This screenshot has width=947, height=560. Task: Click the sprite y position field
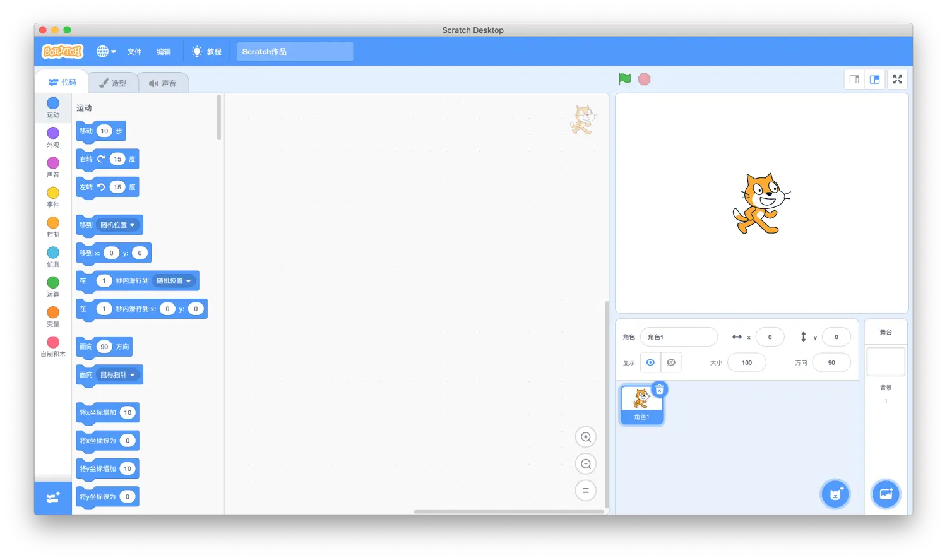pos(837,337)
